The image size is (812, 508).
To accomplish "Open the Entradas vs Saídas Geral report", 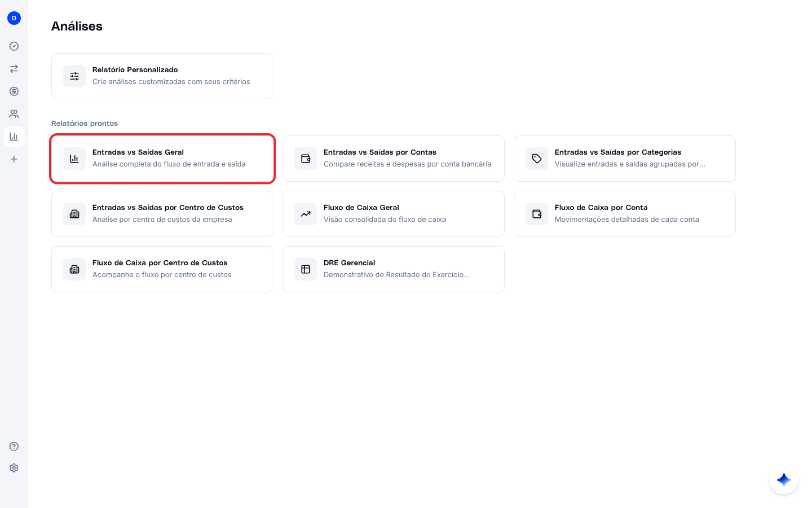I will (162, 159).
